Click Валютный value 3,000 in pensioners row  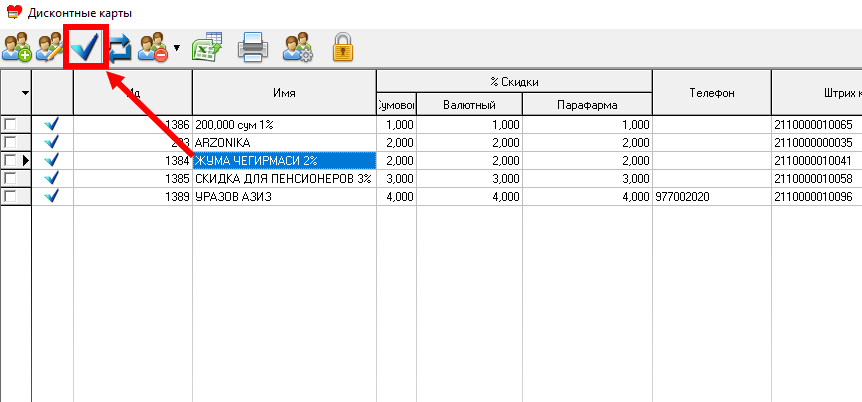(469, 179)
